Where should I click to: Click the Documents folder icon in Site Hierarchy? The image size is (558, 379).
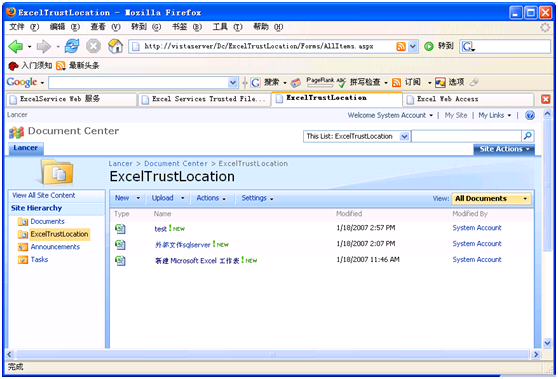[x=23, y=222]
